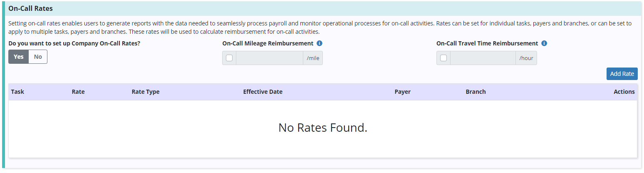
Task: Click the Rate Type column header
Action: (x=146, y=92)
